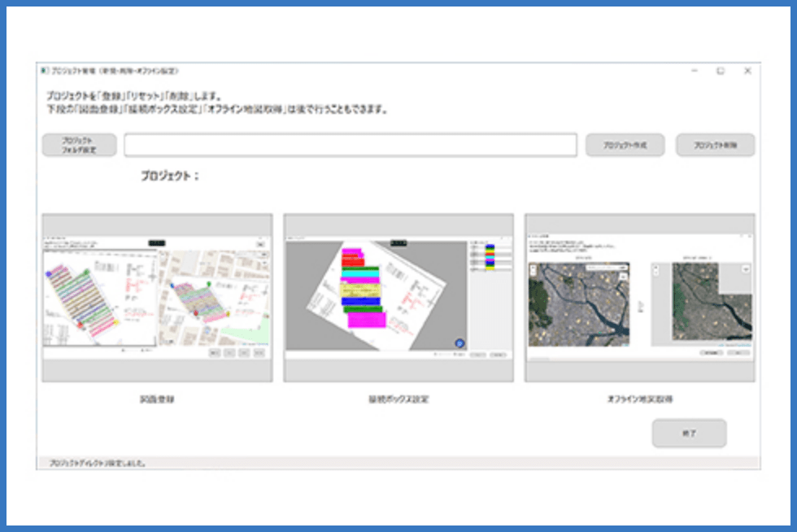797x532 pixels.
Task: Maximize the project management window
Action: coord(721,72)
